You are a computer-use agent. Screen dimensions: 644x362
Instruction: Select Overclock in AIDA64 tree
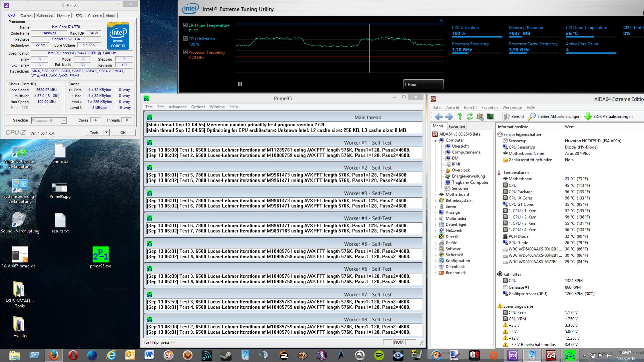pos(461,170)
